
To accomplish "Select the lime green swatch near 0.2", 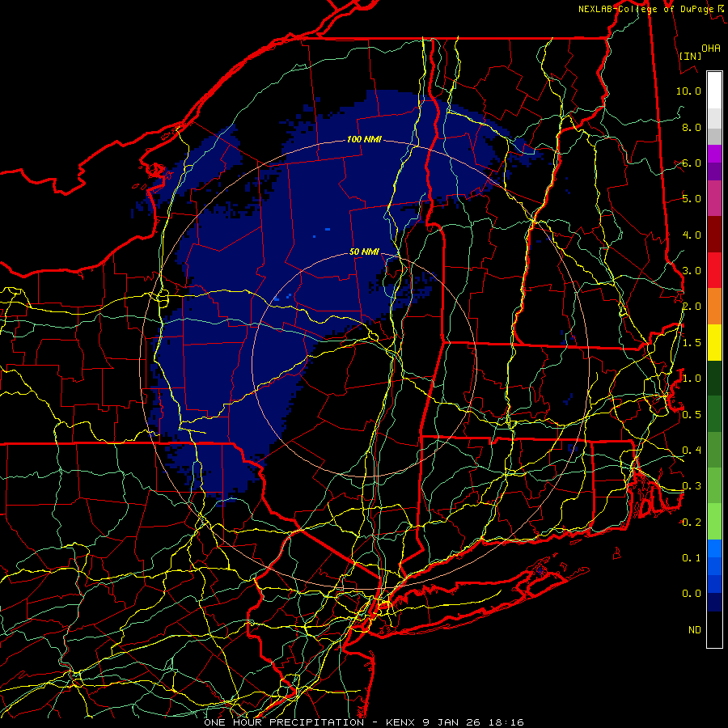I will (x=714, y=522).
